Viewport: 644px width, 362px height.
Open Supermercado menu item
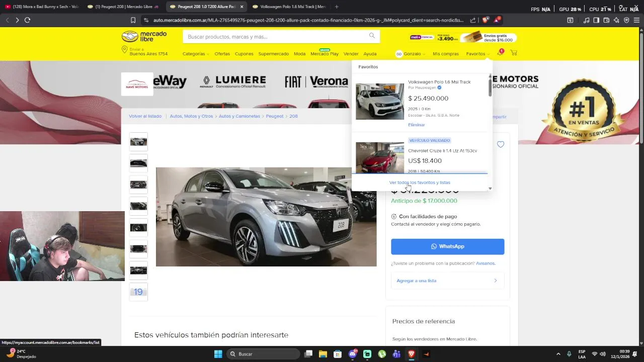274,54
